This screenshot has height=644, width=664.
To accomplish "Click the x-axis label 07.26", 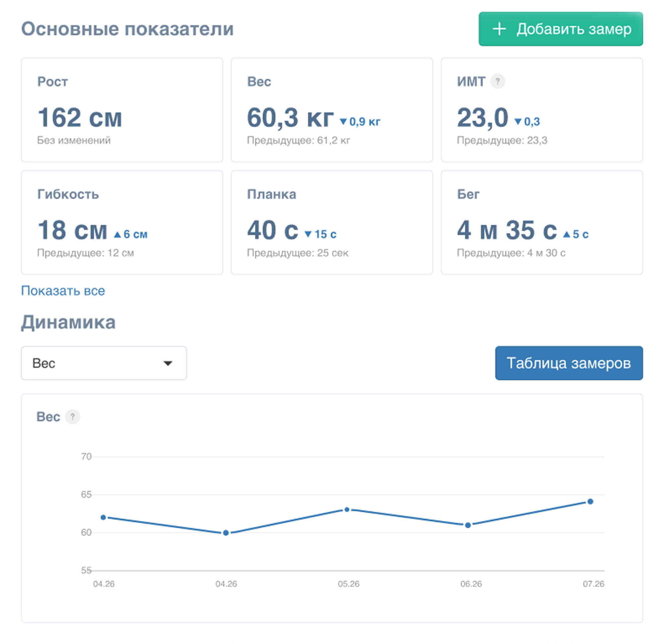I will pos(593,584).
